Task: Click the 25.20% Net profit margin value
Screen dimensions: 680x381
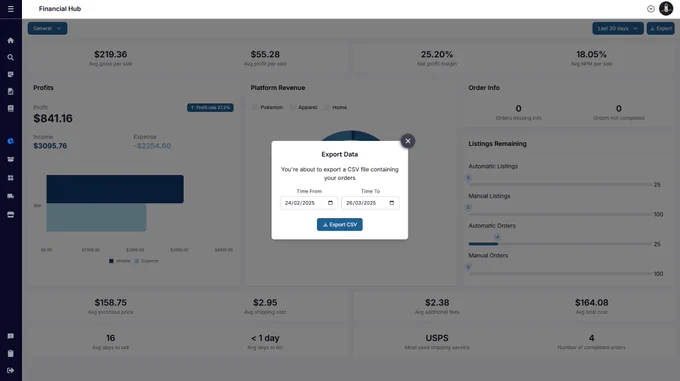Action: tap(437, 54)
